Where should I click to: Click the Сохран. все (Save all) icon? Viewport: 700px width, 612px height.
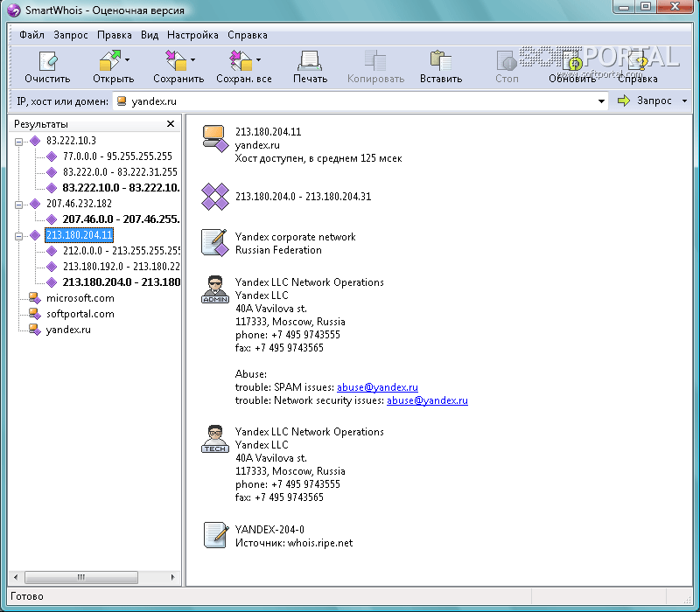(x=241, y=60)
